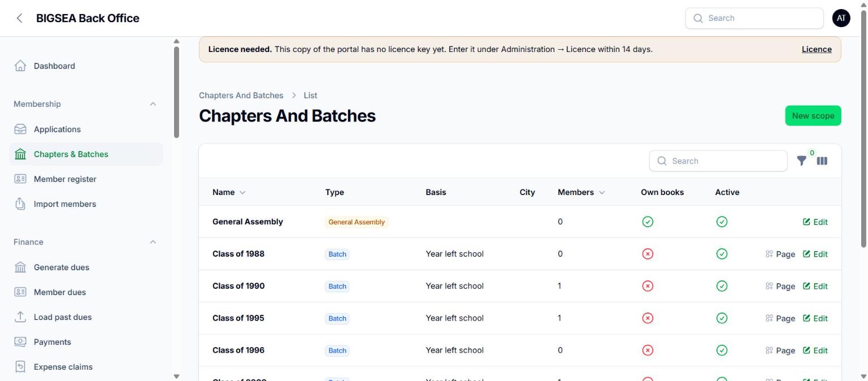Edit the Class of 1995 row
The width and height of the screenshot is (868, 381).
coord(815,319)
